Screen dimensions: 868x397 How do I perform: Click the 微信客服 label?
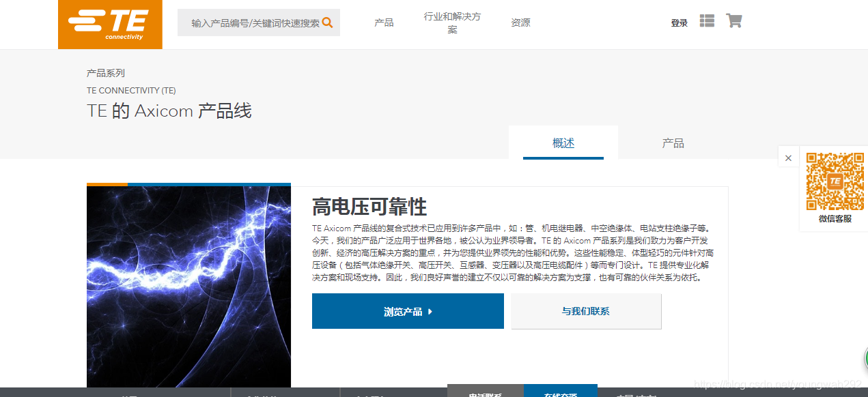835,218
